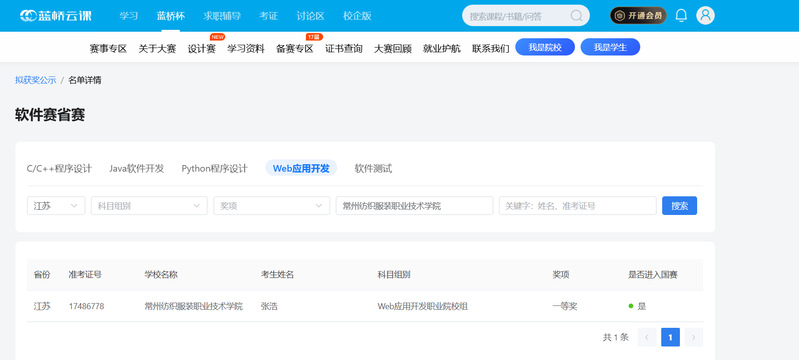Click the 一等奖 award cell
This screenshot has width=799, height=360.
[x=565, y=306]
